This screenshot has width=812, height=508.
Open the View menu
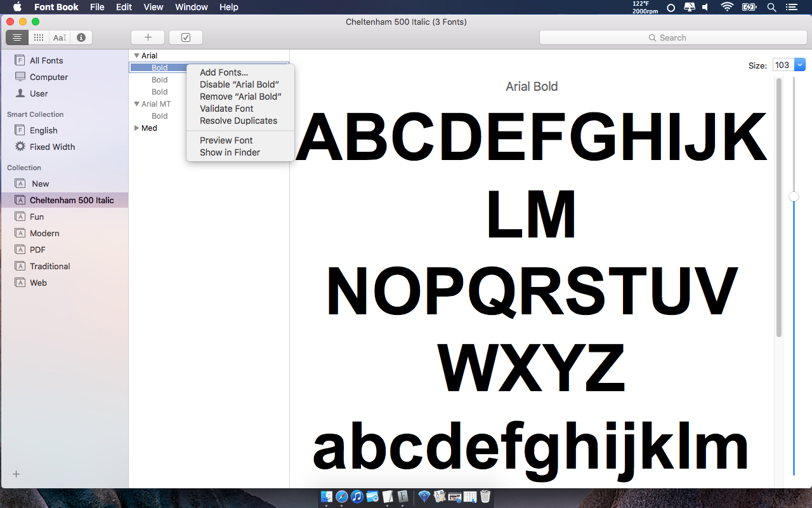click(154, 7)
